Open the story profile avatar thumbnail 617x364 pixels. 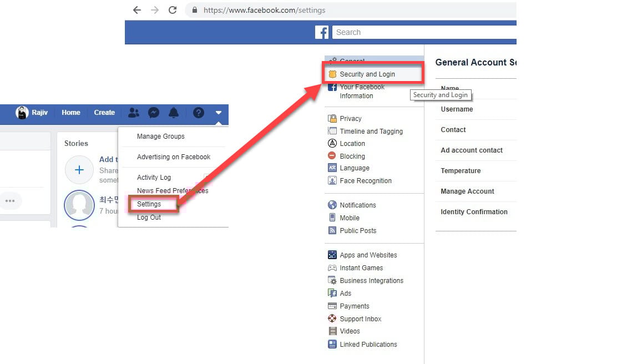[79, 205]
